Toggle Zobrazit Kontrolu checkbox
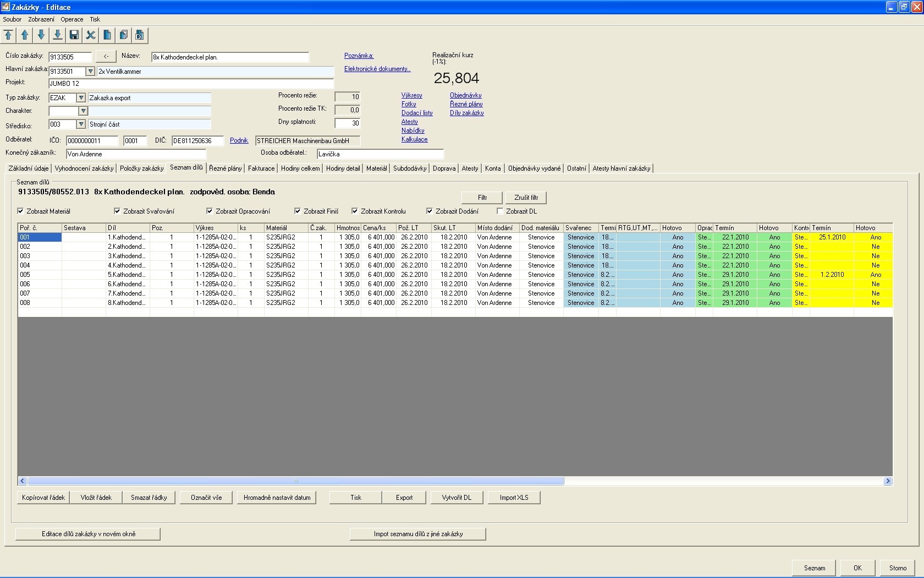Image resolution: width=924 pixels, height=578 pixels. pyautogui.click(x=355, y=211)
